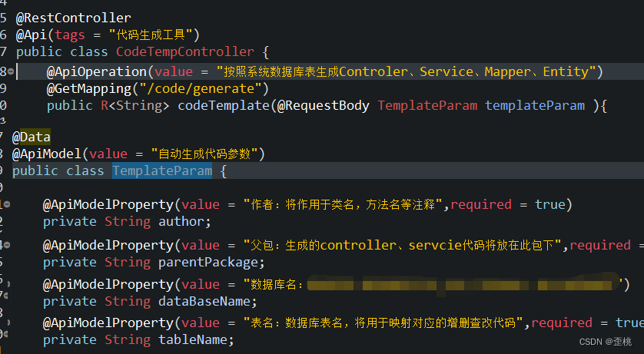Screen dimensions: 644x354
Task: Click the author field name
Action: pos(181,221)
